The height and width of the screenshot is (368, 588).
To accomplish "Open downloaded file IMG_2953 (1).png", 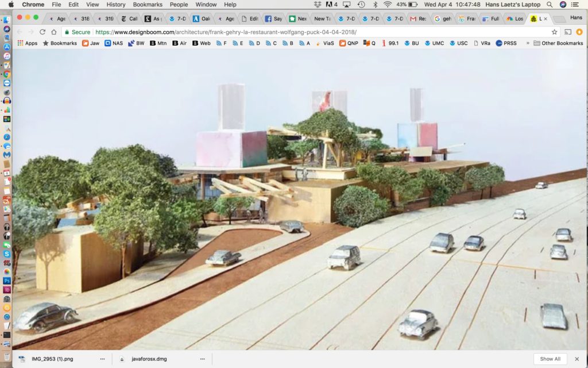I will pos(52,359).
